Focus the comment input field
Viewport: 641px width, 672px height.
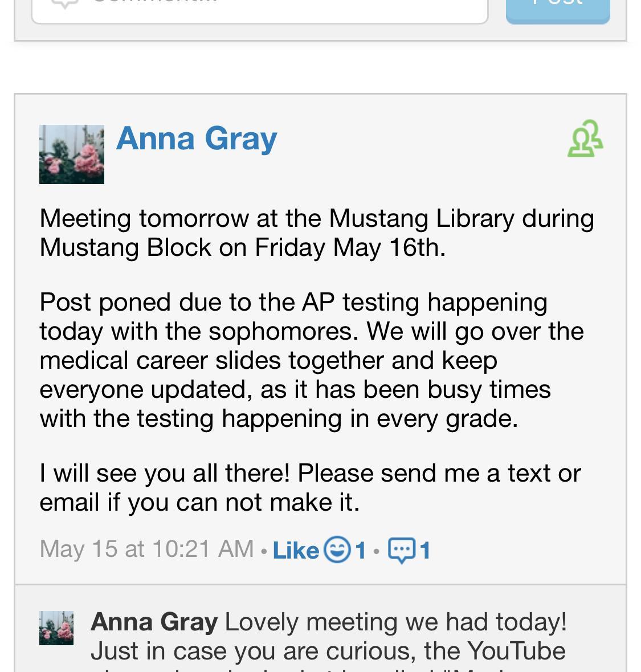(x=285, y=9)
